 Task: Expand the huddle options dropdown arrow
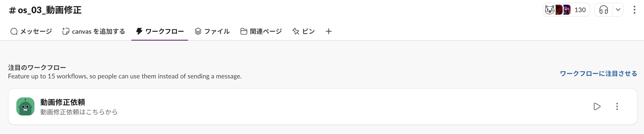(618, 10)
